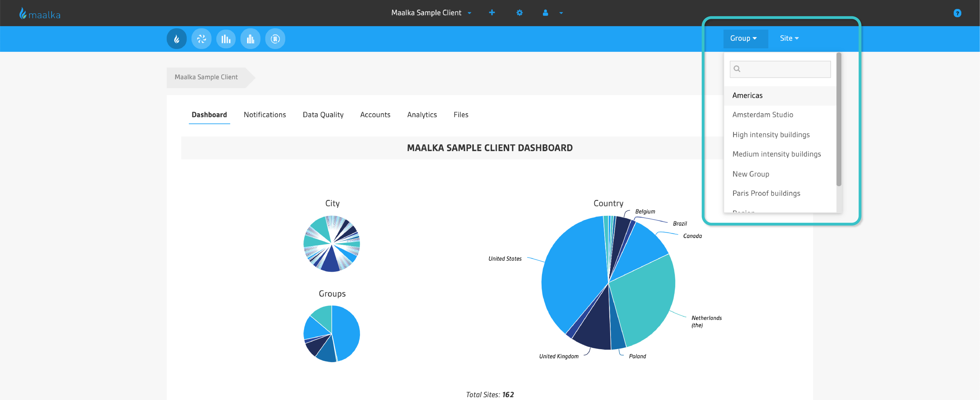Click the Netherlands (the) chart label

(706, 322)
